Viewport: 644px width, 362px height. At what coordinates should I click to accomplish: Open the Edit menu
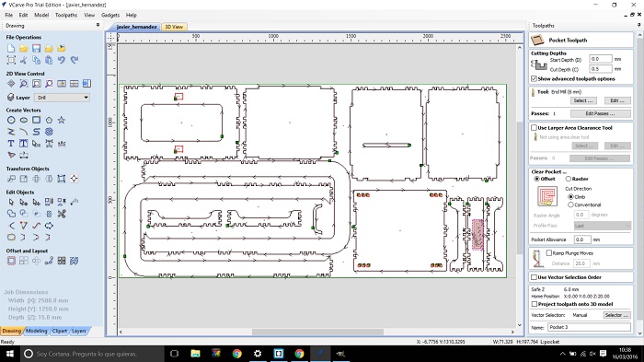point(23,15)
